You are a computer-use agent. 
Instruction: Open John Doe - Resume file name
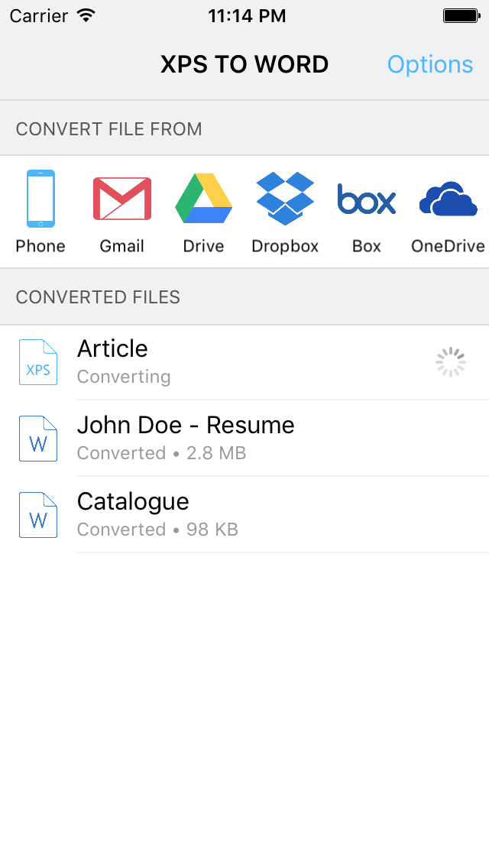pos(186,425)
